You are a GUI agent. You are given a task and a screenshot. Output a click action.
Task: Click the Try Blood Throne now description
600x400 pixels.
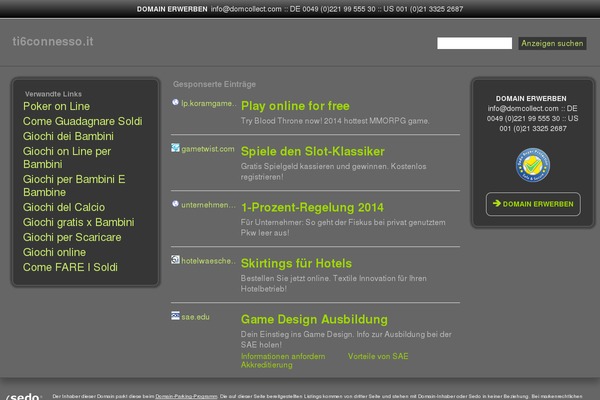pyautogui.click(x=335, y=121)
